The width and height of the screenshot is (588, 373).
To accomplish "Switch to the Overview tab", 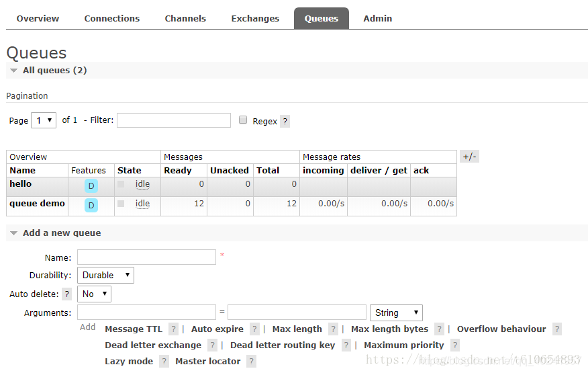I will 38,18.
